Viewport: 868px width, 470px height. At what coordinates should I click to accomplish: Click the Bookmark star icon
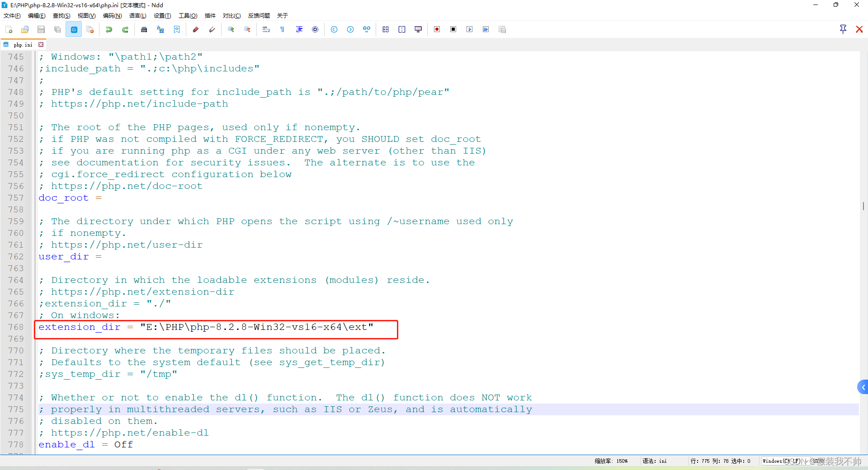click(x=177, y=29)
